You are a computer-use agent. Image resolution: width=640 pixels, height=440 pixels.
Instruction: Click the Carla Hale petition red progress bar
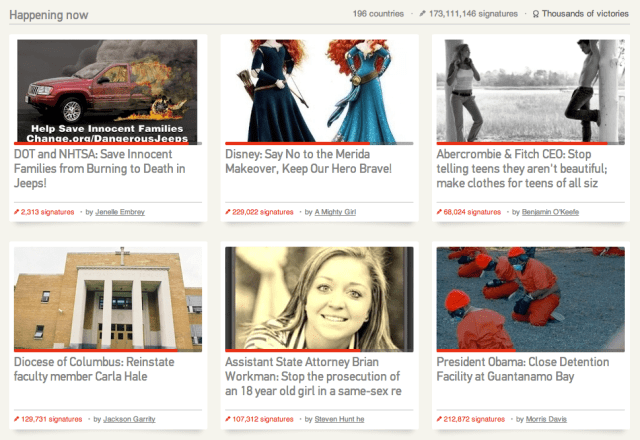[96, 350]
